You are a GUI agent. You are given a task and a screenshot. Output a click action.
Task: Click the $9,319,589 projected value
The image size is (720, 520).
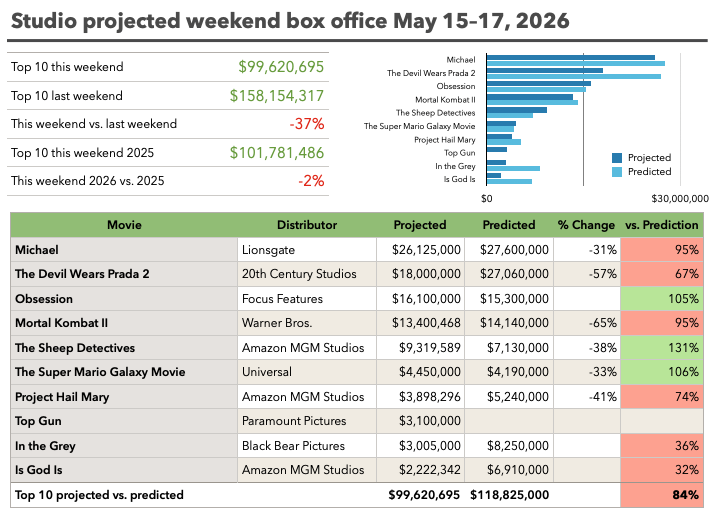429,348
